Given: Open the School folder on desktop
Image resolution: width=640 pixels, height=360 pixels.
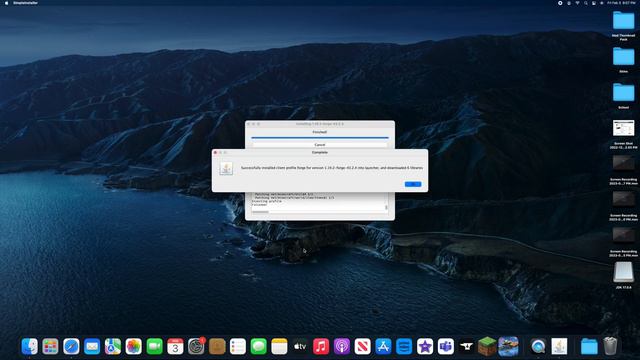Looking at the screenshot, I should tap(624, 92).
